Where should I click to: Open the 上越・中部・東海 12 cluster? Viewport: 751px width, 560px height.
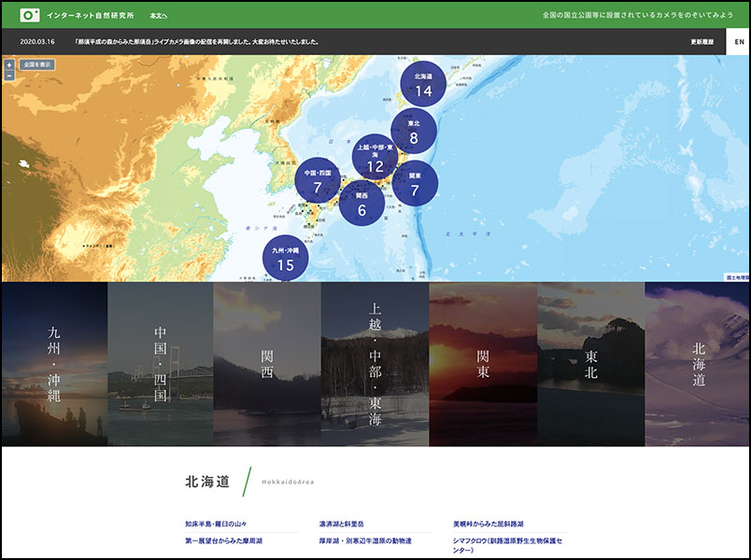click(375, 157)
